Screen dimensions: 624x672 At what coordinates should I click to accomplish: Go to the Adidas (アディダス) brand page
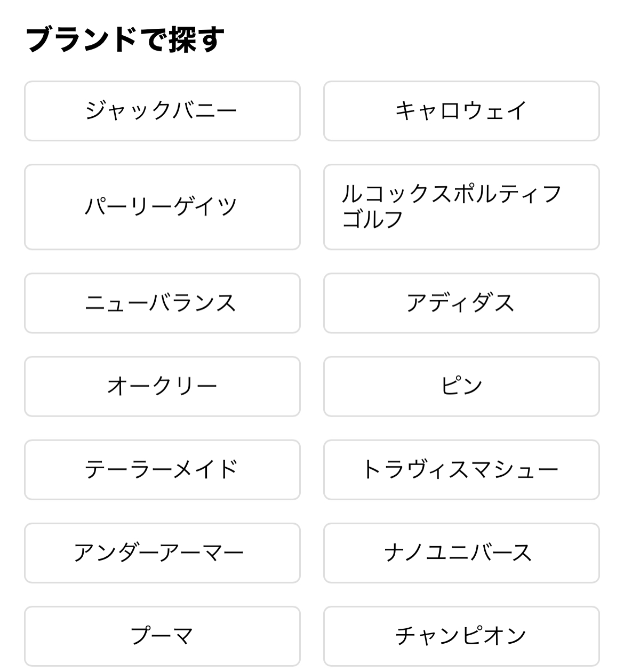tap(461, 303)
